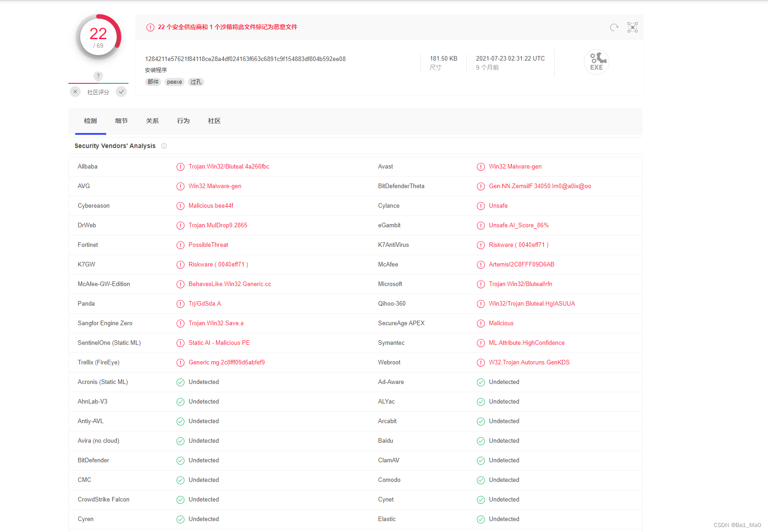The width and height of the screenshot is (768, 532).
Task: Click Microsoft detection warning icon
Action: click(481, 284)
